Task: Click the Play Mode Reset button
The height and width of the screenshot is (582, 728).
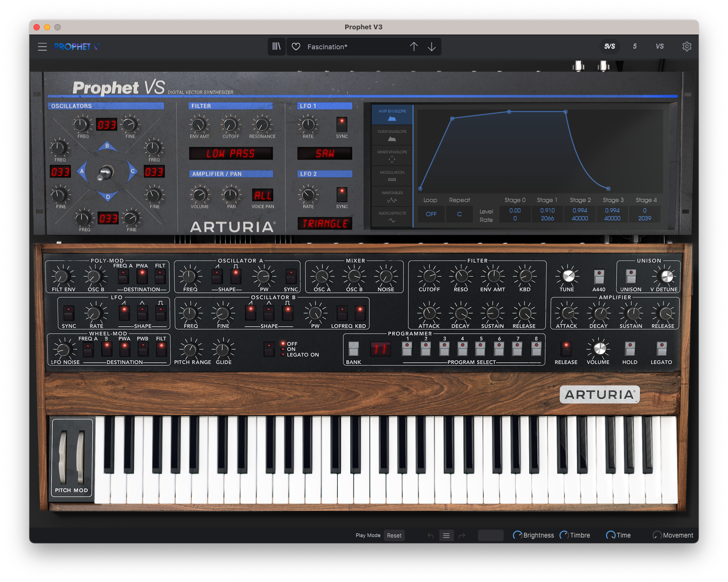Action: coord(394,535)
